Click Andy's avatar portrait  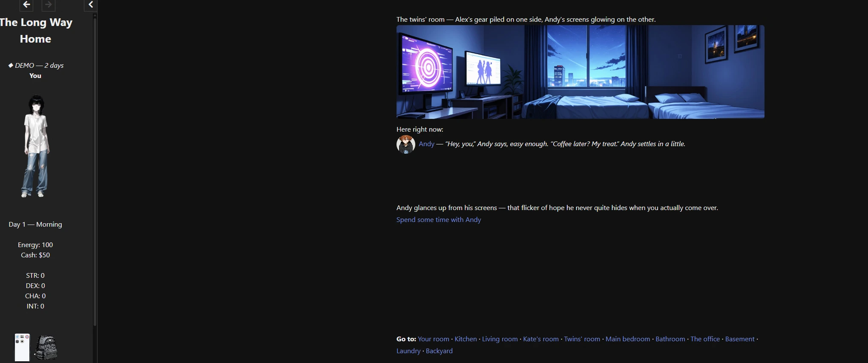click(x=406, y=144)
